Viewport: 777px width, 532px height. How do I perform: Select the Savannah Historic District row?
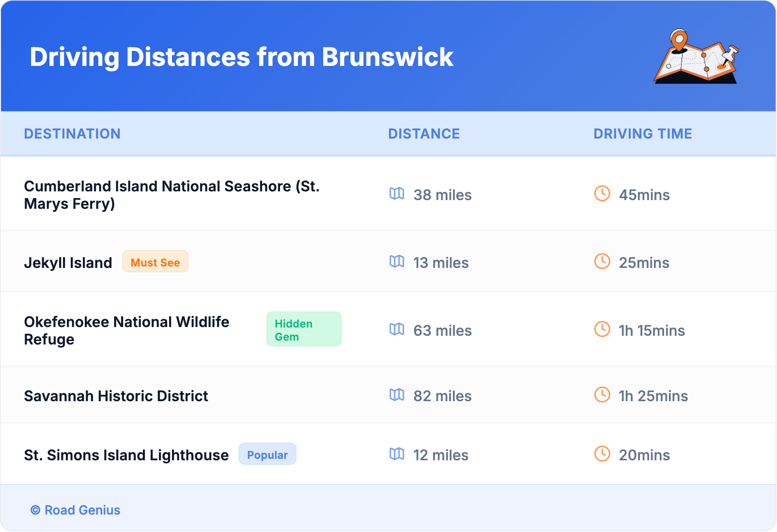[x=116, y=396]
